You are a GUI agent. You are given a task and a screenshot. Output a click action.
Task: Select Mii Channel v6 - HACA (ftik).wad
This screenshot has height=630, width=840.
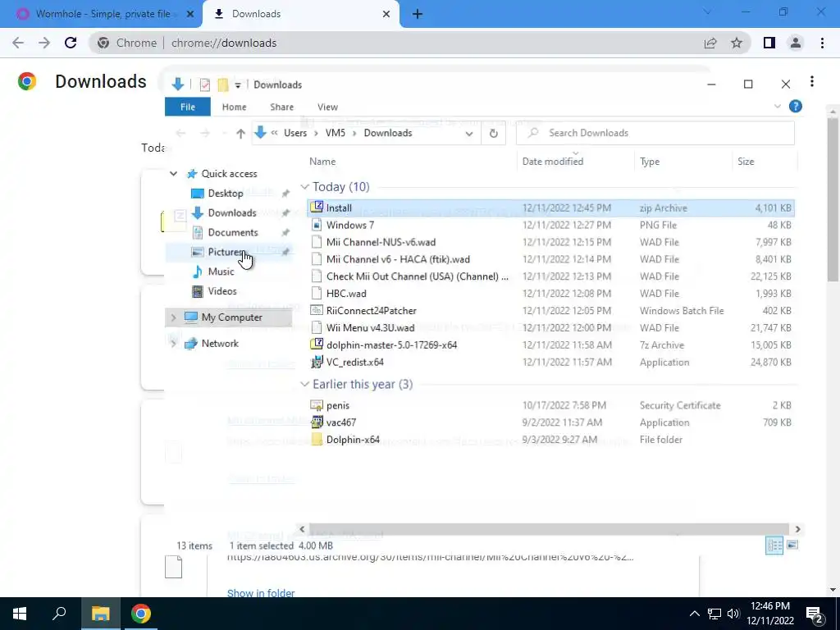coord(550,259)
